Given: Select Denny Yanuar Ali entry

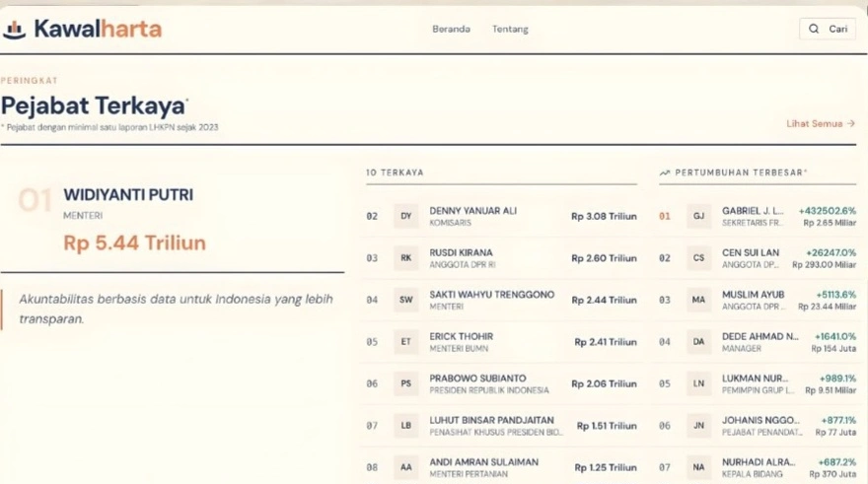Looking at the screenshot, I should [501, 216].
